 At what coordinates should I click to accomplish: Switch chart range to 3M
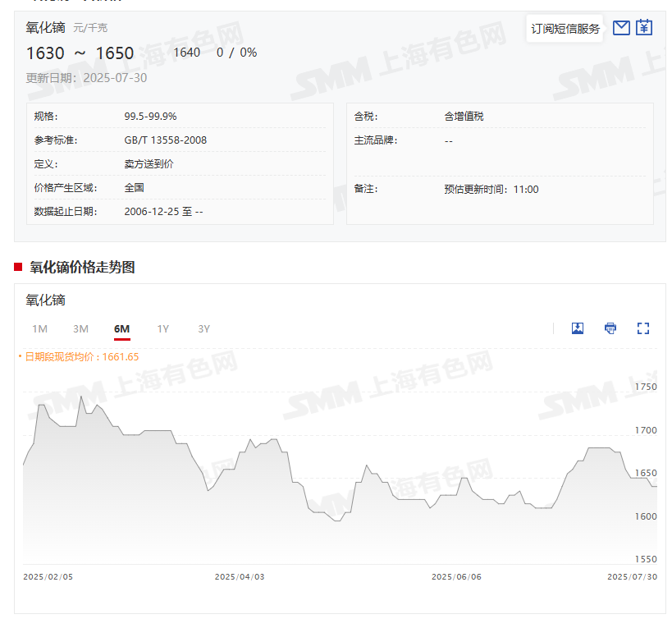[80, 329]
